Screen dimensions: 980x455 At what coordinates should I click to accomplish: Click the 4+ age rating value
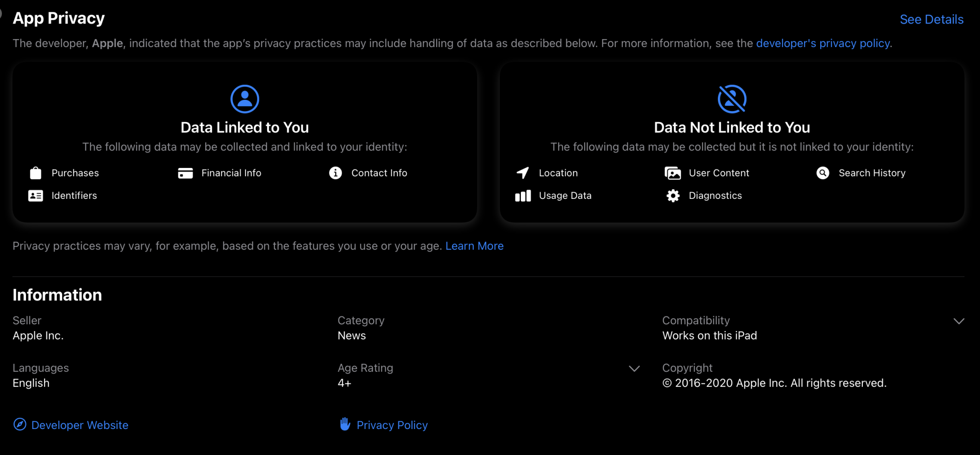(x=344, y=383)
